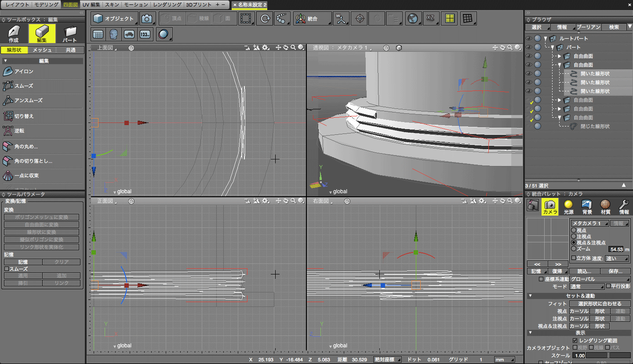Select the スムーズ tool in the toolbox
Image resolution: width=633 pixels, height=364 pixels.
[24, 86]
